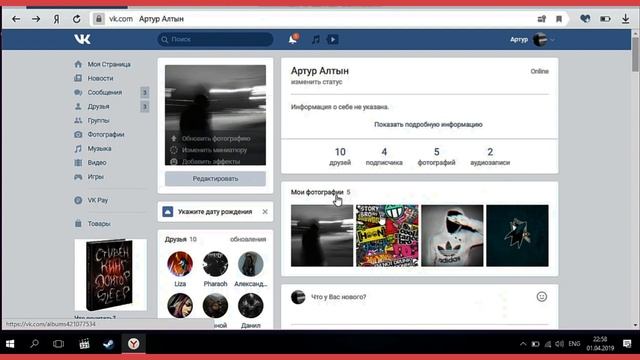Click the lock icon in address bar
The image size is (640, 360).
pyautogui.click(x=98, y=19)
